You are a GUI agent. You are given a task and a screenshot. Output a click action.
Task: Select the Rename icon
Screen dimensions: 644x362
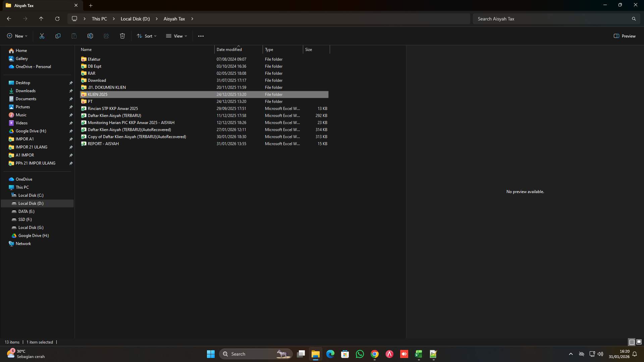coord(90,36)
